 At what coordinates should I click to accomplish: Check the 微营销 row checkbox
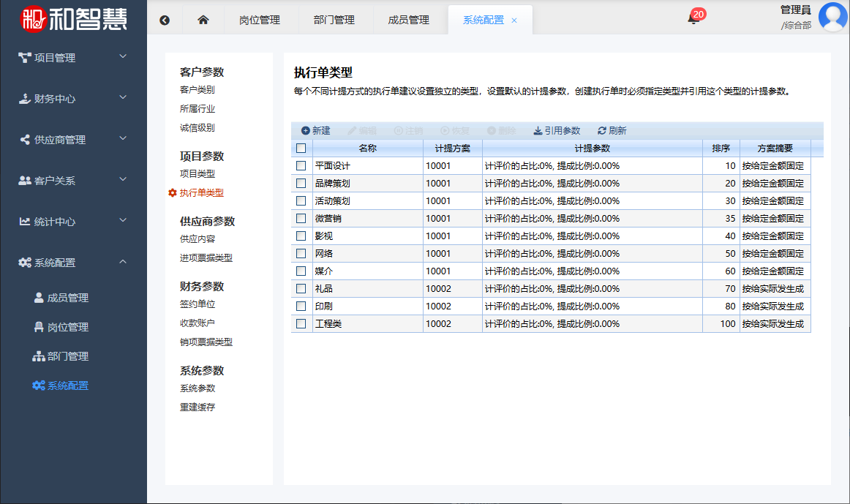(301, 219)
